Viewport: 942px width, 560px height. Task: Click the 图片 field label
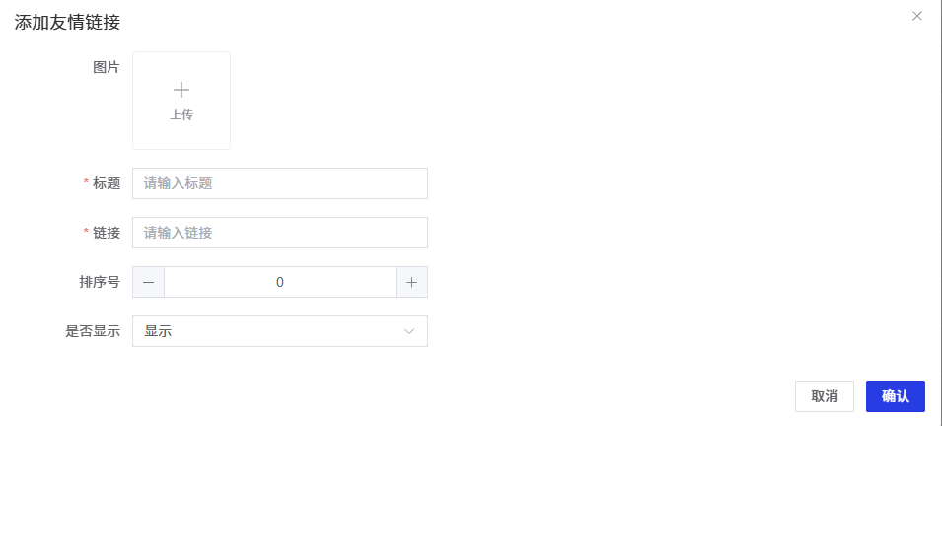pos(107,67)
